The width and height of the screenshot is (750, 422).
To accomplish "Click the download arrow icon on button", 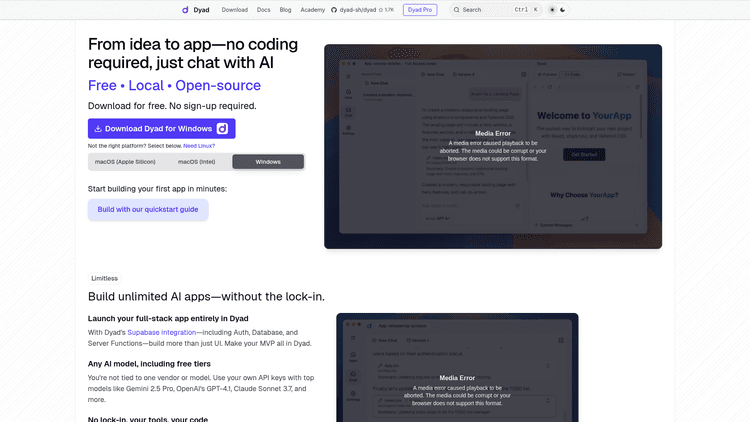I will [x=98, y=129].
